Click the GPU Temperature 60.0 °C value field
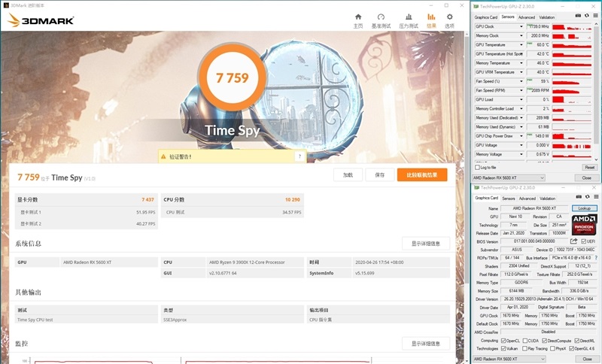 [538, 45]
